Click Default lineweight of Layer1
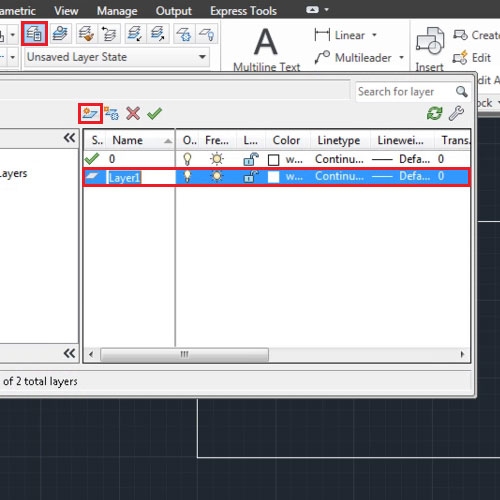500x500 pixels. [401, 176]
